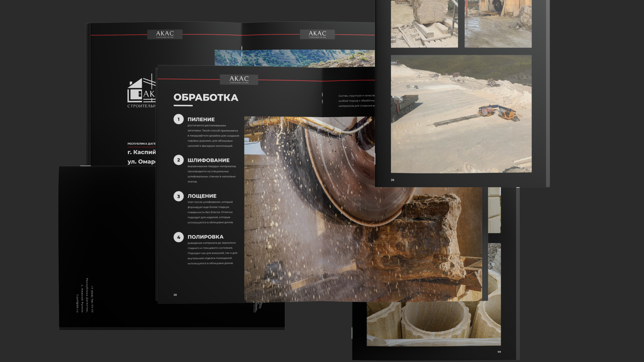Select the ПОЛИРОВКА subheading
Image resolution: width=644 pixels, height=362 pixels.
coord(205,237)
